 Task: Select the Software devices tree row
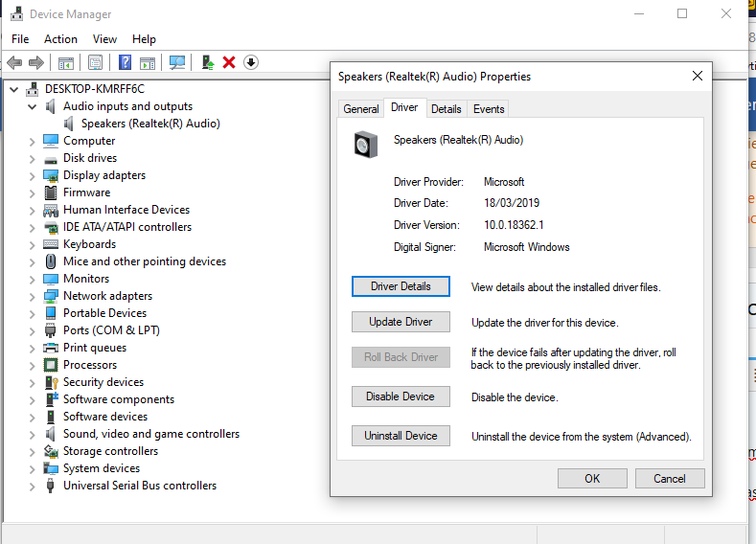pyautogui.click(x=105, y=417)
